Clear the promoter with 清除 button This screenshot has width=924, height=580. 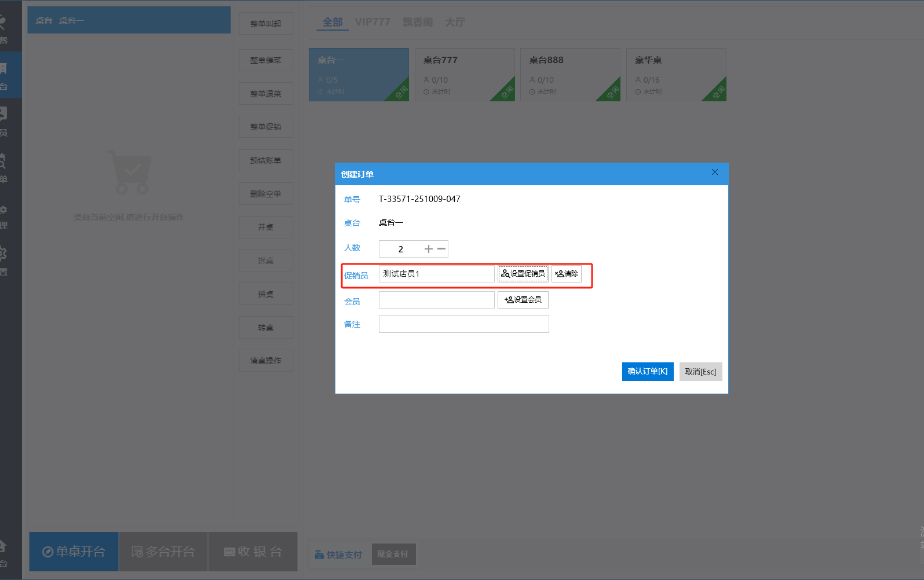(567, 274)
